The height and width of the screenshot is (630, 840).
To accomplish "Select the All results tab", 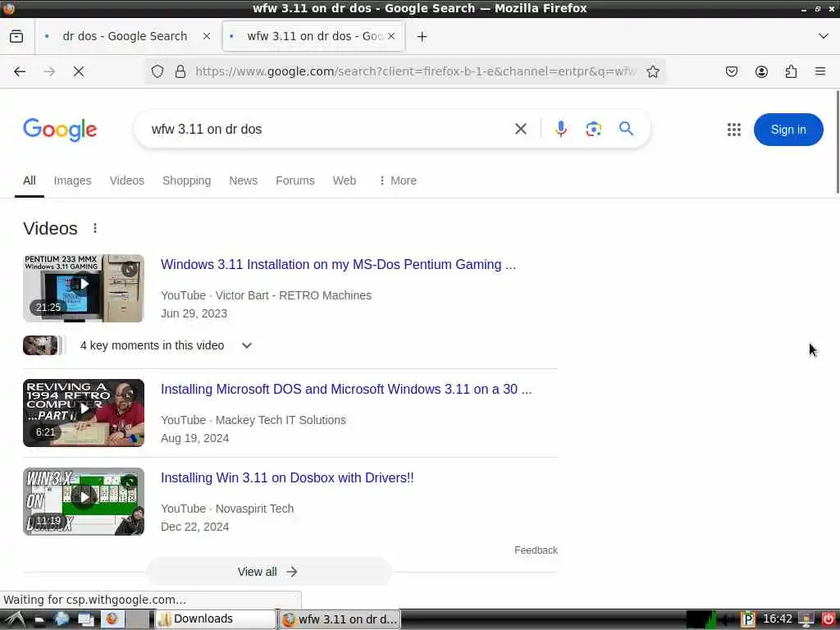I will tap(30, 180).
